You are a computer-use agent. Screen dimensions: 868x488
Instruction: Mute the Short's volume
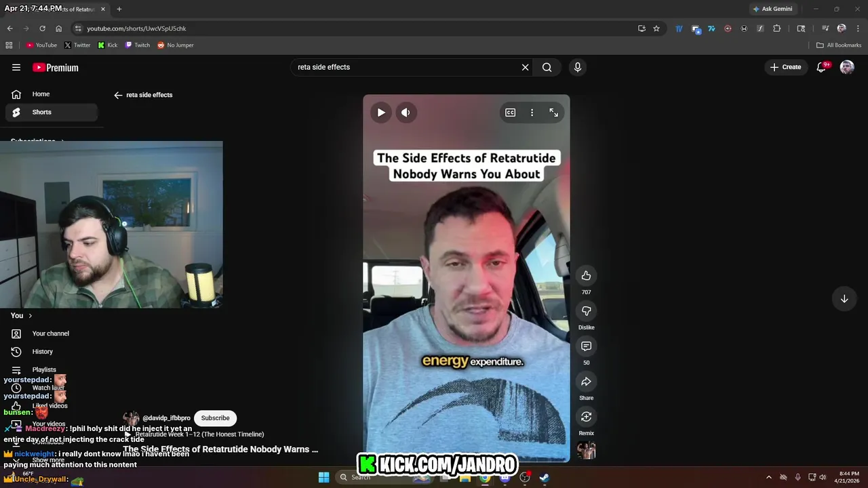pos(406,113)
